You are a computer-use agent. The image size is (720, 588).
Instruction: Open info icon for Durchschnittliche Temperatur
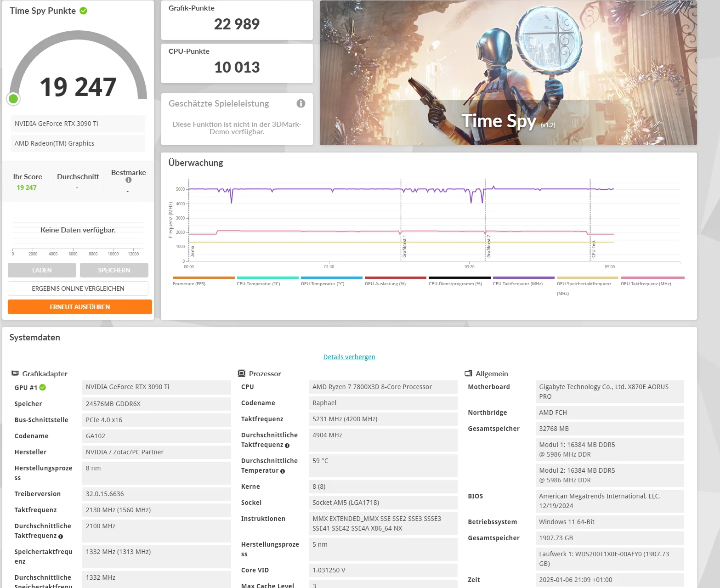(283, 471)
